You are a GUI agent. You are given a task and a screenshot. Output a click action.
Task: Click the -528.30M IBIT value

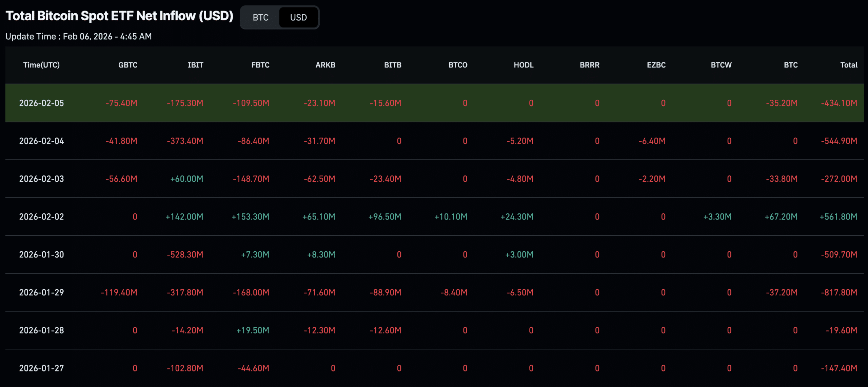tap(185, 255)
